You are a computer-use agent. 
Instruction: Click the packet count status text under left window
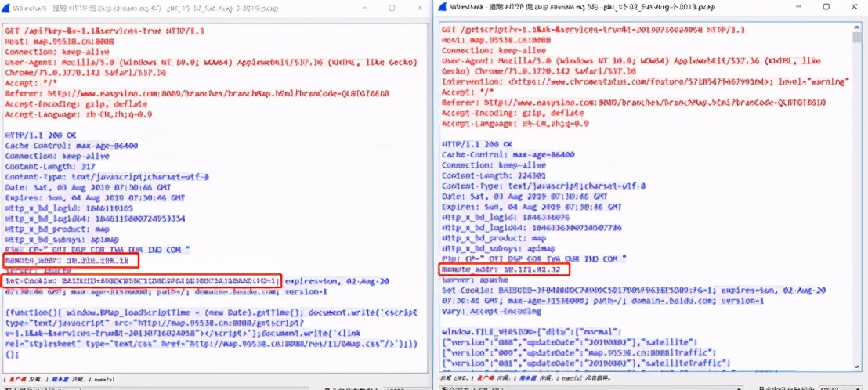pyautogui.click(x=60, y=380)
